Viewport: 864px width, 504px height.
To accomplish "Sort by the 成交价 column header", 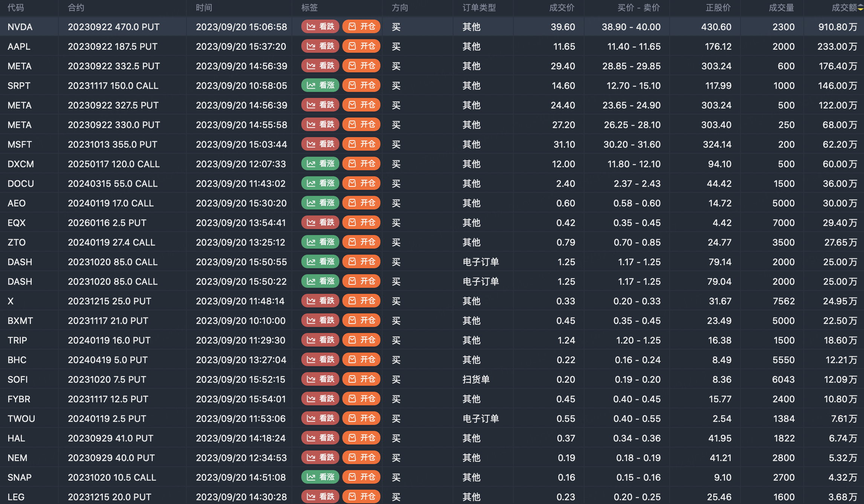I will pos(562,8).
